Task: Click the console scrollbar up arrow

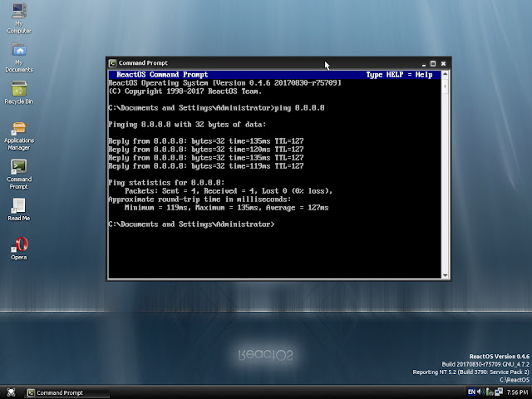Action: click(446, 74)
